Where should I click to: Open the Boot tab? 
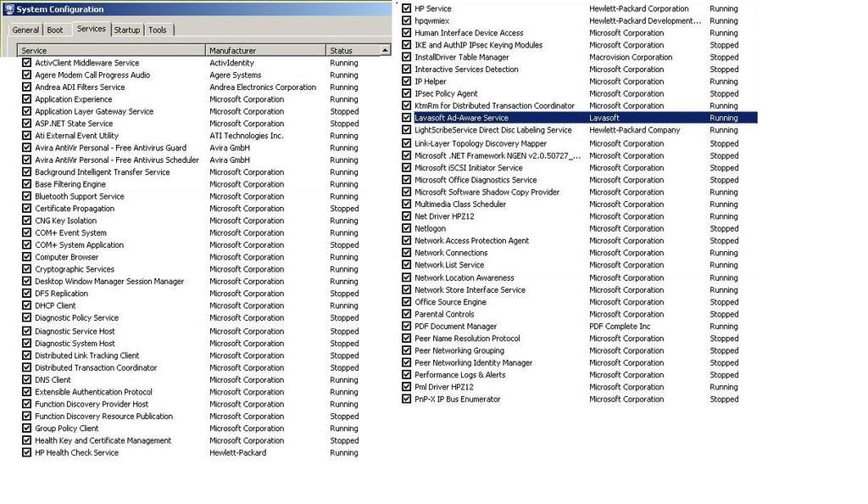(x=55, y=30)
